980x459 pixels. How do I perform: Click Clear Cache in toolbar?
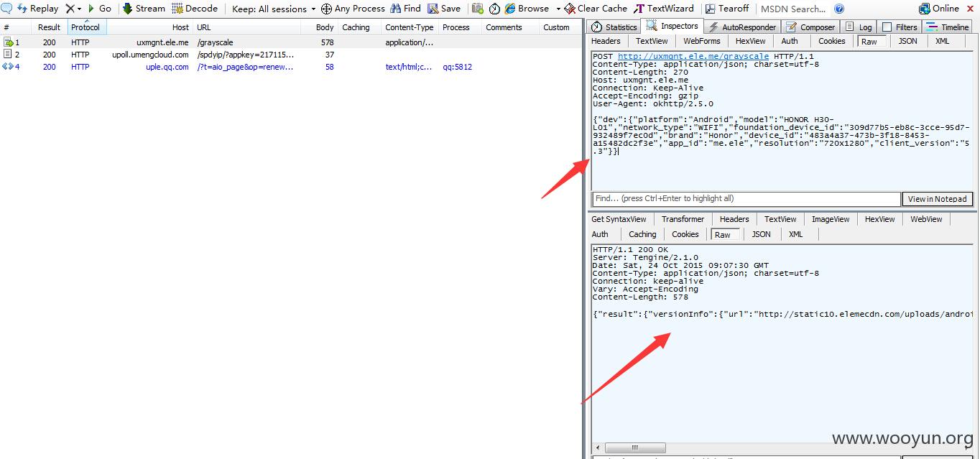click(x=596, y=9)
